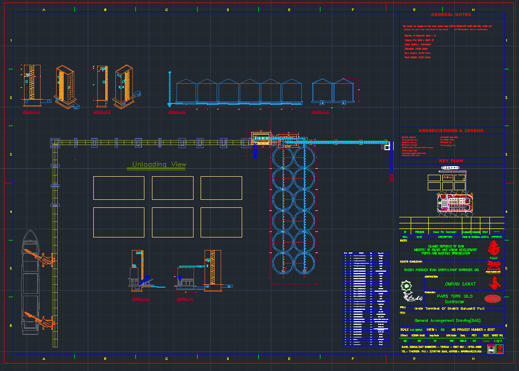Click the white gear-and-calligraphy logo
The width and height of the screenshot is (519, 371).
[x=411, y=291]
